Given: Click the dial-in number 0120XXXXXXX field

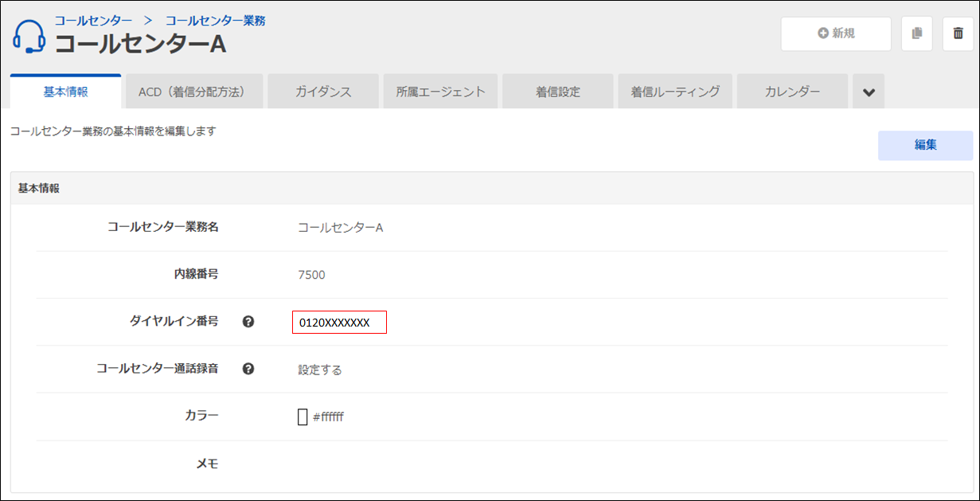Looking at the screenshot, I should click(339, 323).
